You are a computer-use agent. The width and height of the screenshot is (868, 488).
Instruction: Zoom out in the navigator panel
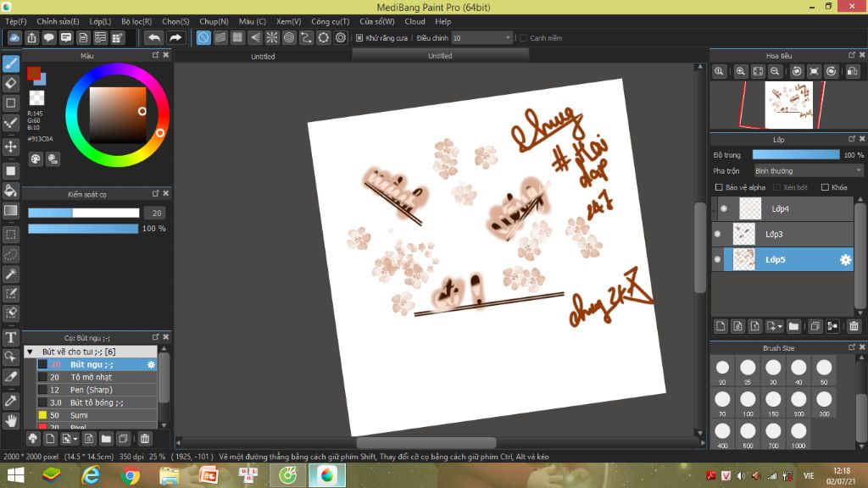point(775,71)
